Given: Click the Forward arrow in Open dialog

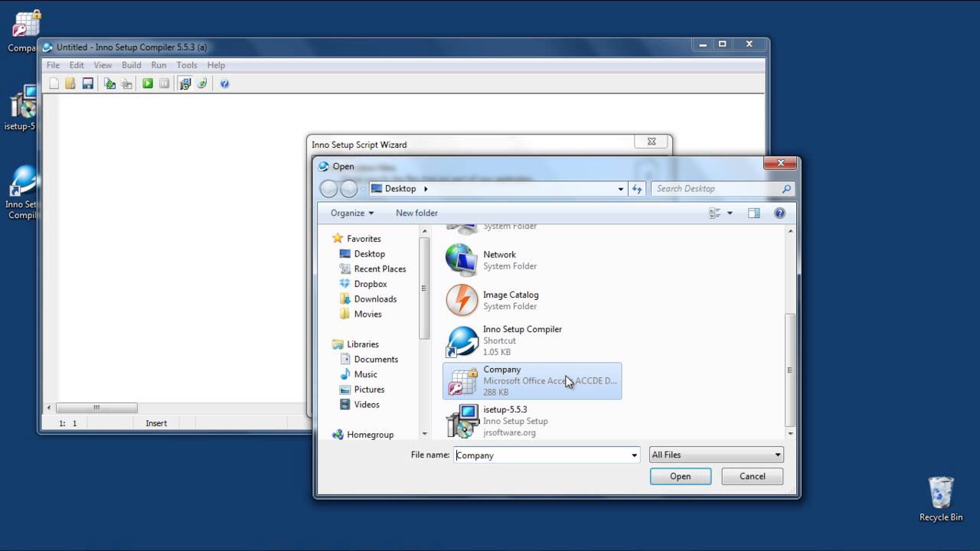Looking at the screenshot, I should coord(348,188).
